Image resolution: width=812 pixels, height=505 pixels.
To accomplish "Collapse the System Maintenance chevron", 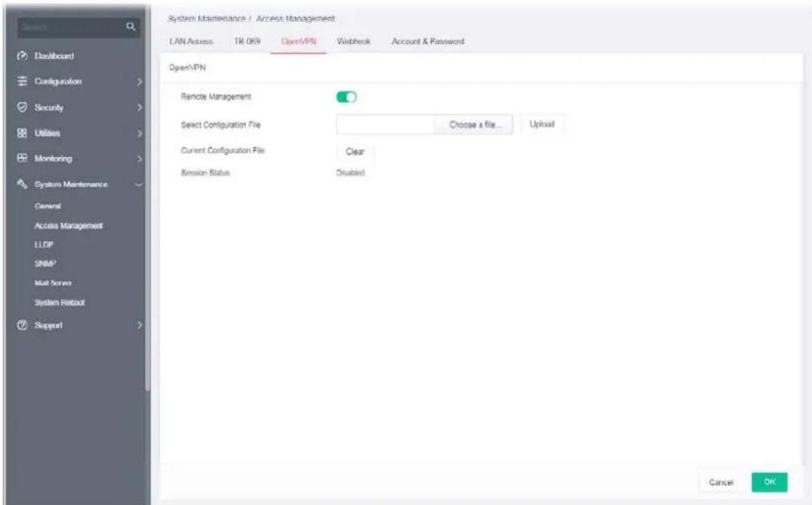I will pyautogui.click(x=139, y=184).
